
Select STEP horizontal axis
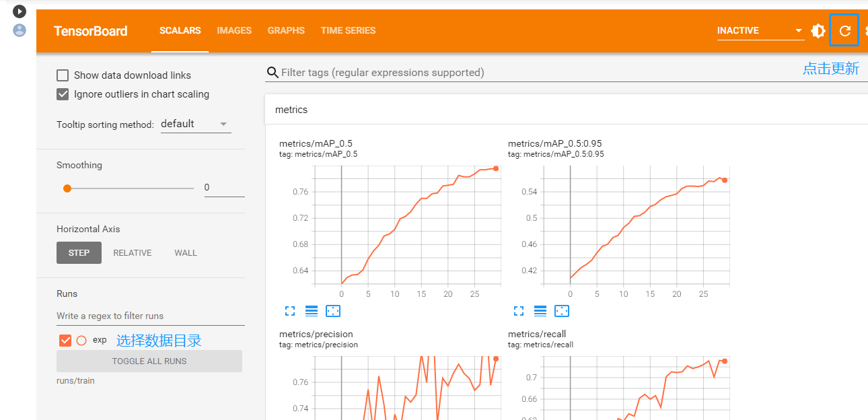(x=79, y=253)
